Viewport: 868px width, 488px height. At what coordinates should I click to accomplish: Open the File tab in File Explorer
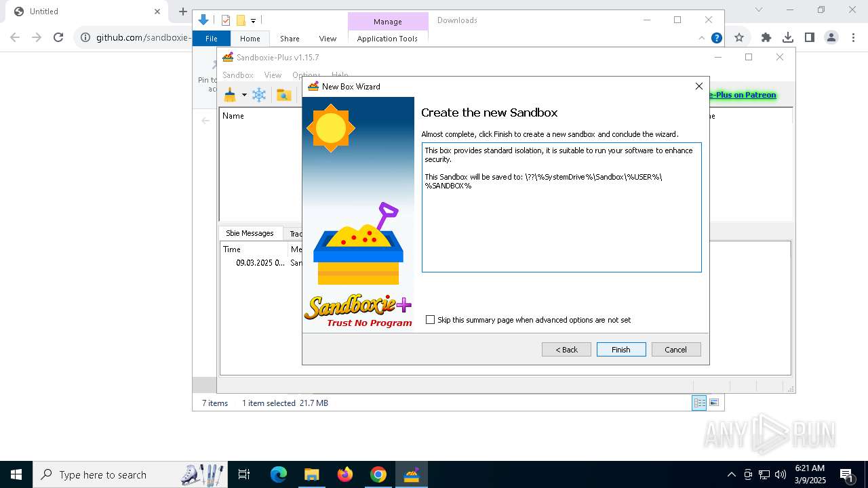click(212, 39)
